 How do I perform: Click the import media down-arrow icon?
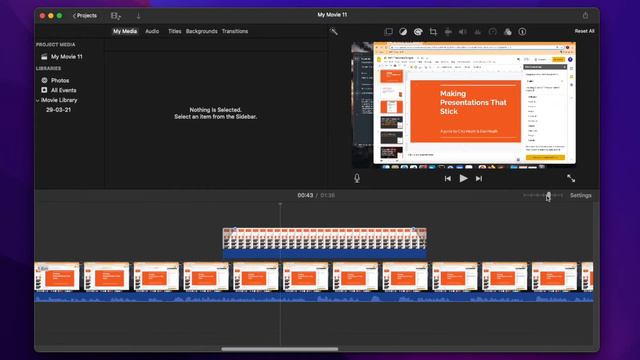click(138, 16)
